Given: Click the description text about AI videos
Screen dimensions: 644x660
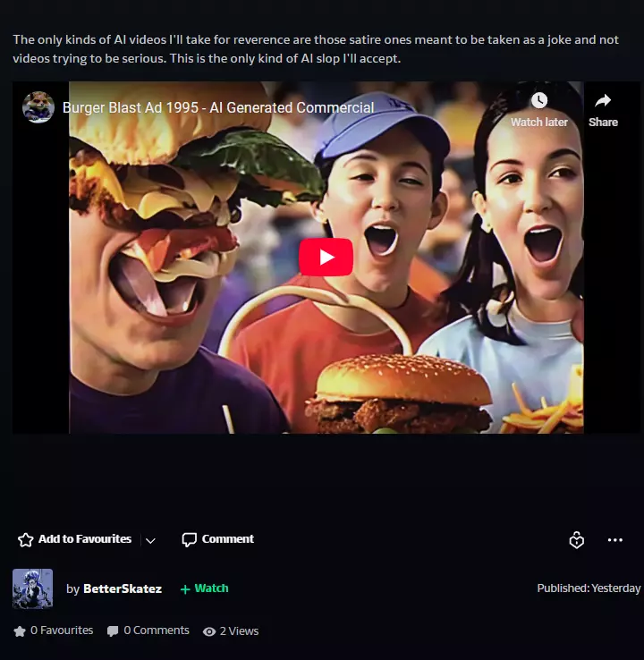Looking at the screenshot, I should pos(316,49).
